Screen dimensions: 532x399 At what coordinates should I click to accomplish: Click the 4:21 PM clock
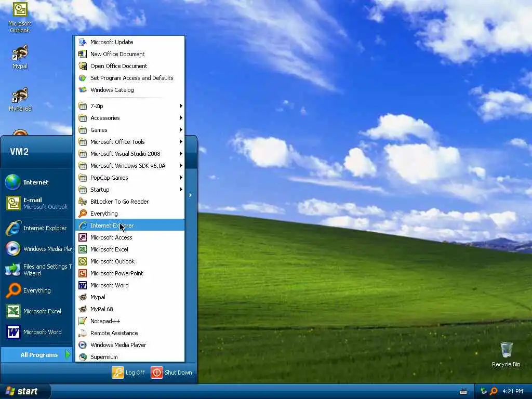click(513, 392)
